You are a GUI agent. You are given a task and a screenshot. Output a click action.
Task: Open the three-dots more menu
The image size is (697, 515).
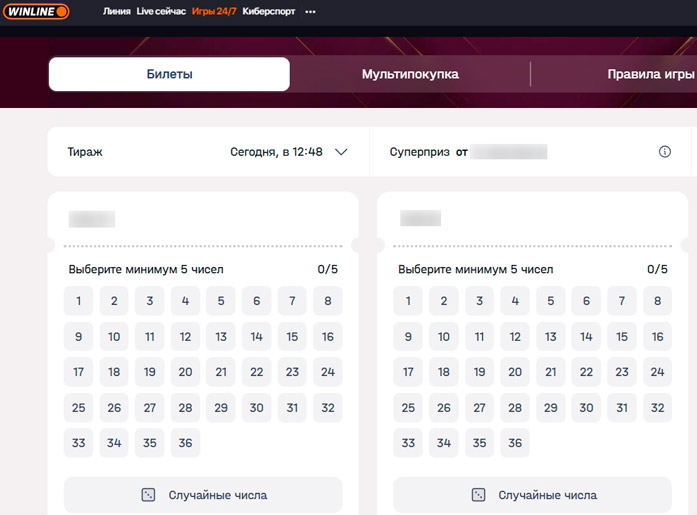[x=310, y=12]
